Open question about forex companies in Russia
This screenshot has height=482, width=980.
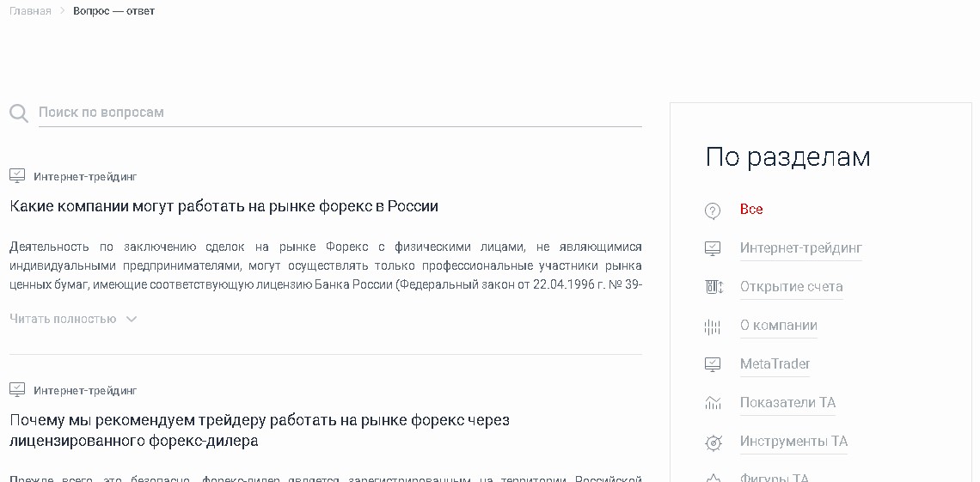(224, 206)
